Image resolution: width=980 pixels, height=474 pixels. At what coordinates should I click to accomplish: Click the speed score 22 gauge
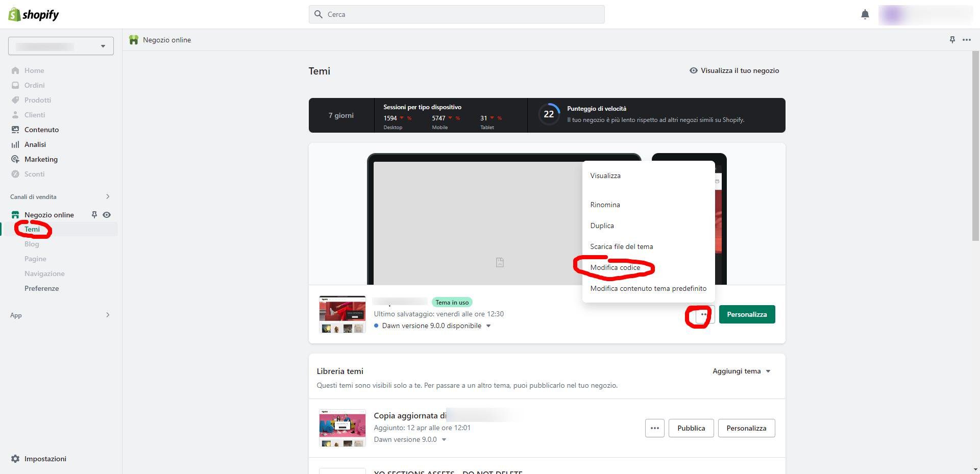[x=549, y=114]
